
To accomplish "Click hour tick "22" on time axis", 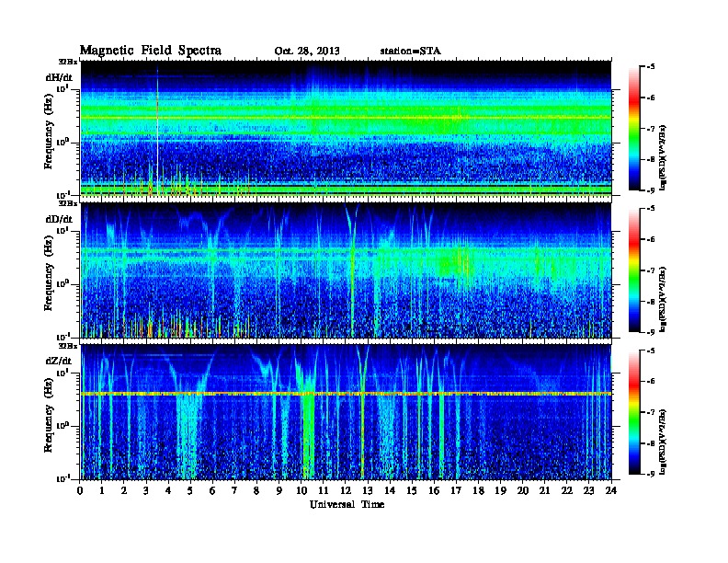I will coord(567,491).
